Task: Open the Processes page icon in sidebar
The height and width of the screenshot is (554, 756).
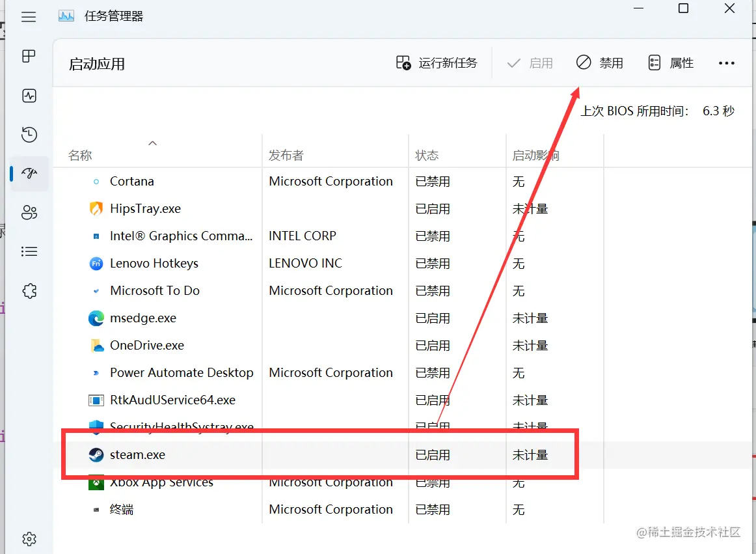Action: coord(29,56)
